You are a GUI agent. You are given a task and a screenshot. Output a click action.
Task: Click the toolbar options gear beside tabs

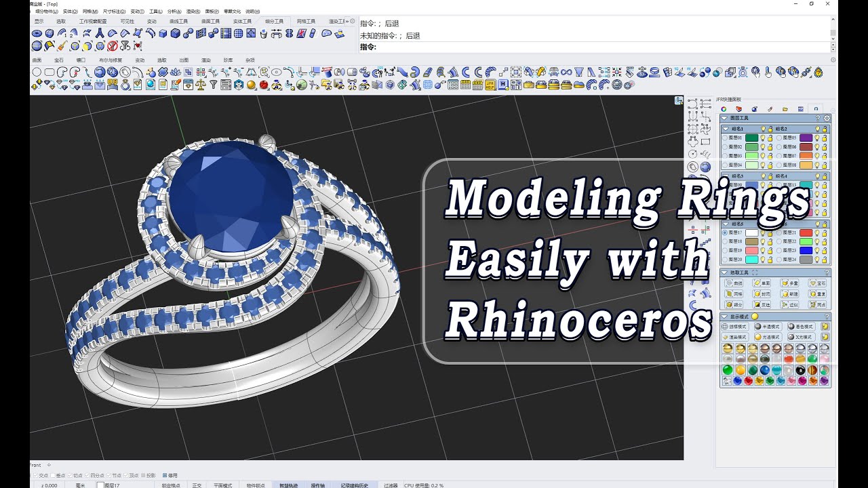[x=353, y=21]
